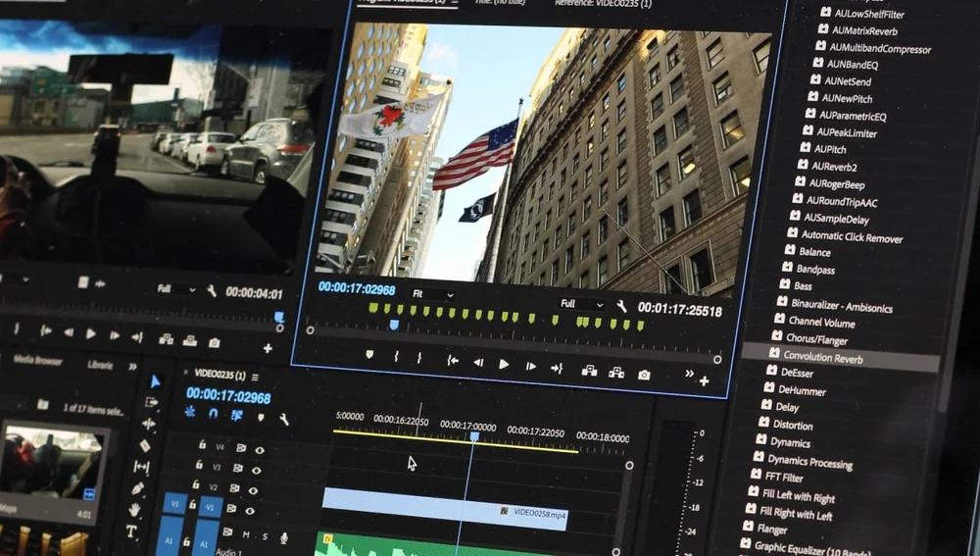The image size is (980, 556).
Task: Go to Out point in the Program monitor
Action: pyautogui.click(x=557, y=369)
